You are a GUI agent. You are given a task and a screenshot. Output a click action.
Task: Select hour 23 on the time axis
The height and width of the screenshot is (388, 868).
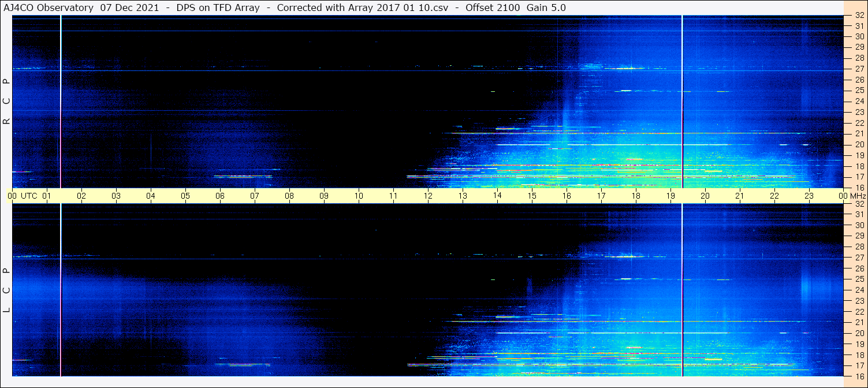click(x=809, y=196)
